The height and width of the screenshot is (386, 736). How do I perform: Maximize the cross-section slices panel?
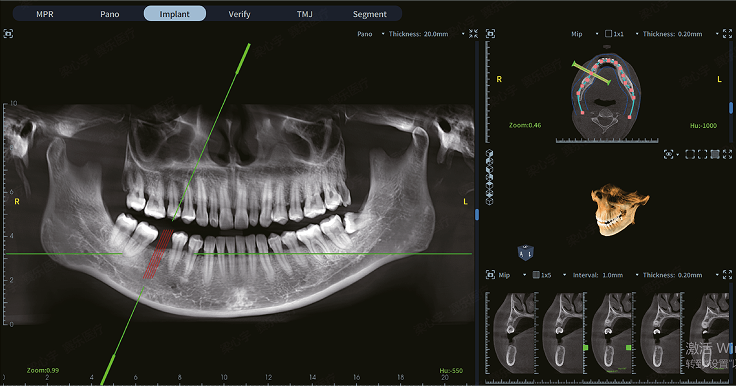(x=727, y=275)
